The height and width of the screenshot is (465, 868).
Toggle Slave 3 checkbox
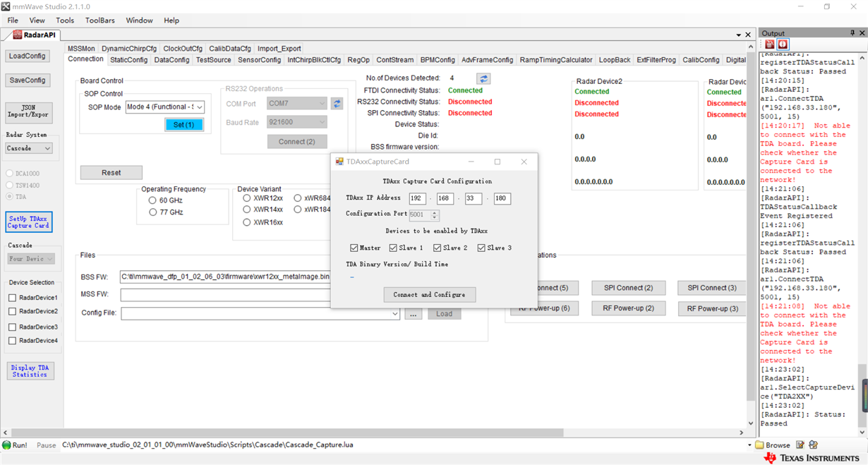tap(481, 248)
